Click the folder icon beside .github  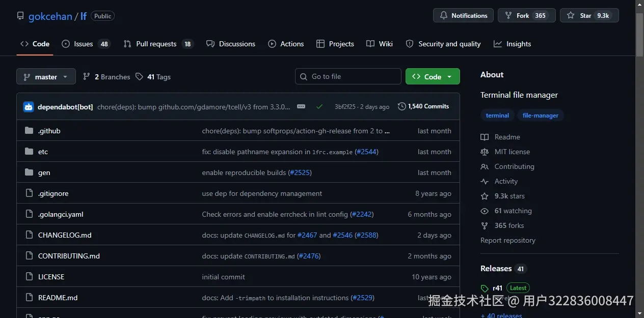pyautogui.click(x=29, y=131)
